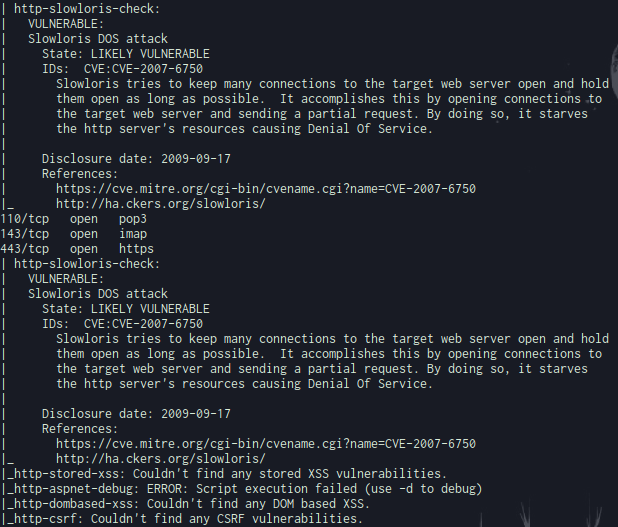Screen dimensions: 618x527
Task: Click the http-stored-xss result line
Action: [x=227, y=474]
